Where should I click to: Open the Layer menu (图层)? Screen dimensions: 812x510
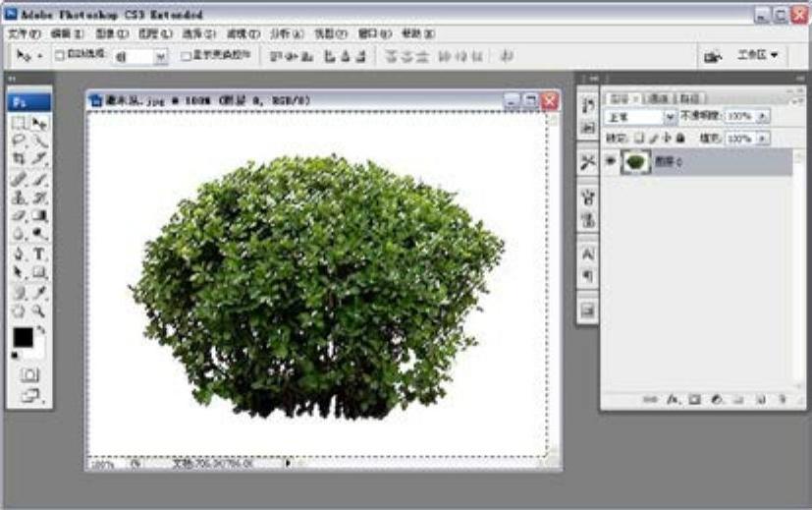pyautogui.click(x=155, y=33)
